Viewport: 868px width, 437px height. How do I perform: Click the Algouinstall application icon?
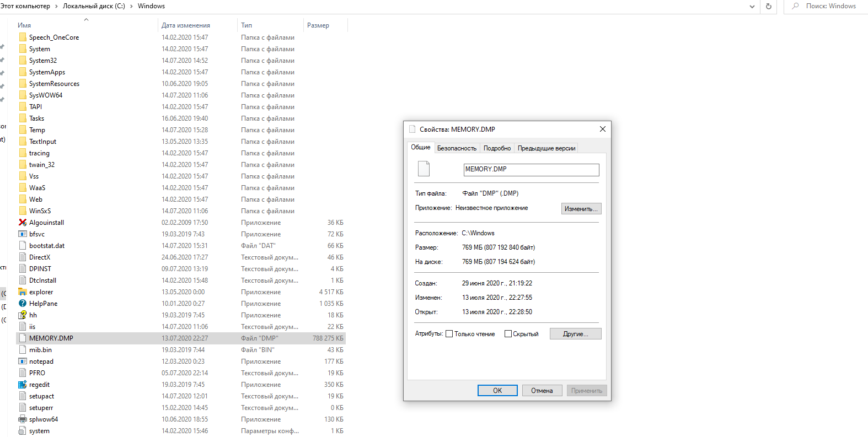coord(23,223)
